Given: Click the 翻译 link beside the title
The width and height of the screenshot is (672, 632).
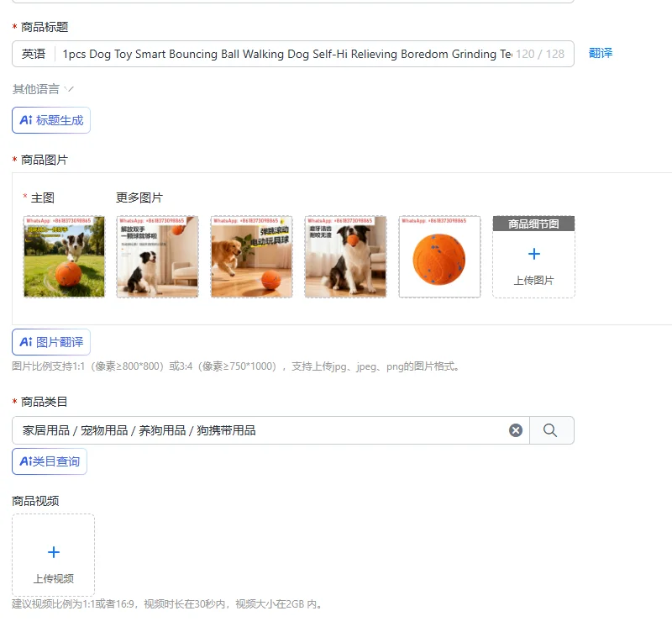Looking at the screenshot, I should tap(601, 53).
